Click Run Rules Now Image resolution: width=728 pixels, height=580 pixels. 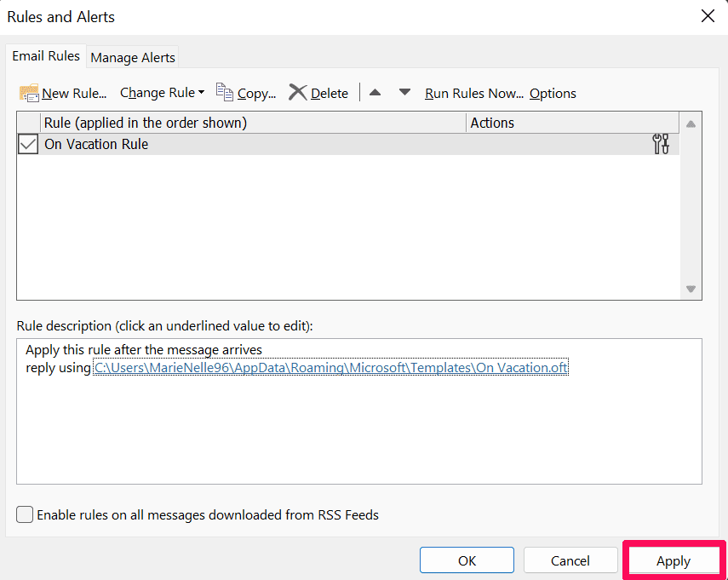(x=473, y=94)
